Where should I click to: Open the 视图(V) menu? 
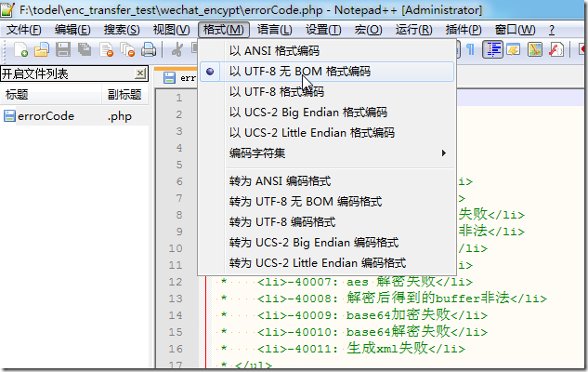pos(171,30)
